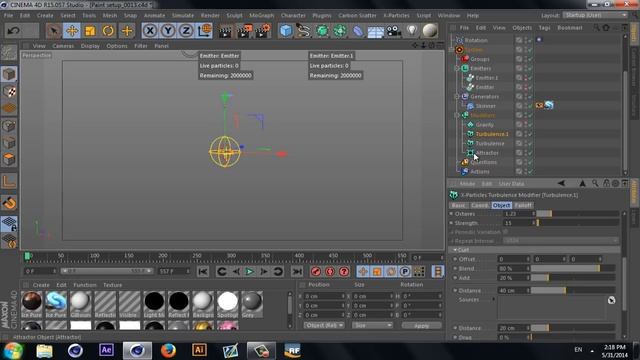Select Emitter.1 in object tree

[487, 78]
